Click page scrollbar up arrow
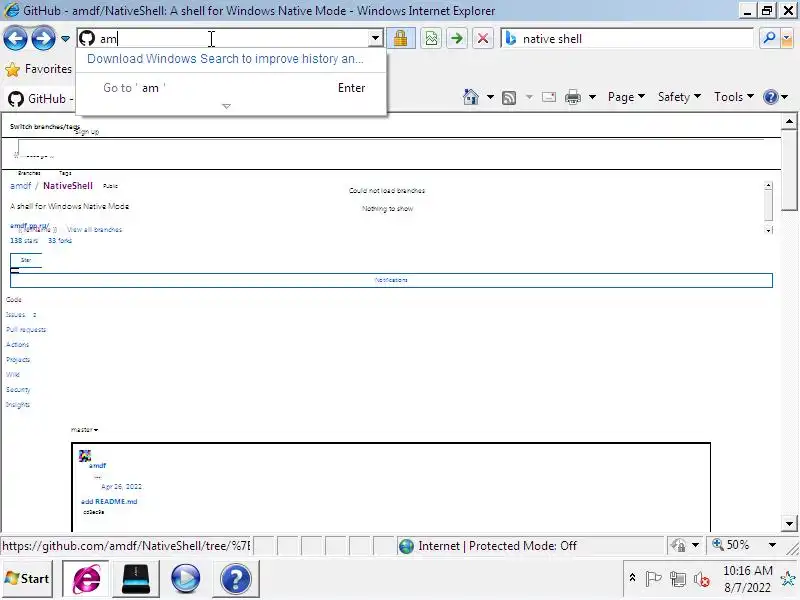Image resolution: width=800 pixels, height=600 pixels. 789,121
